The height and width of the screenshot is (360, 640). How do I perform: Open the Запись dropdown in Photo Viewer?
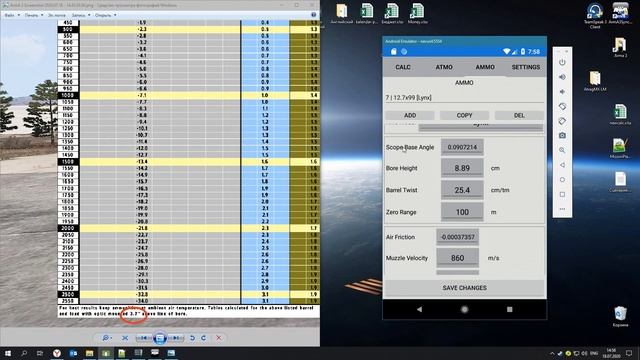[x=81, y=15]
